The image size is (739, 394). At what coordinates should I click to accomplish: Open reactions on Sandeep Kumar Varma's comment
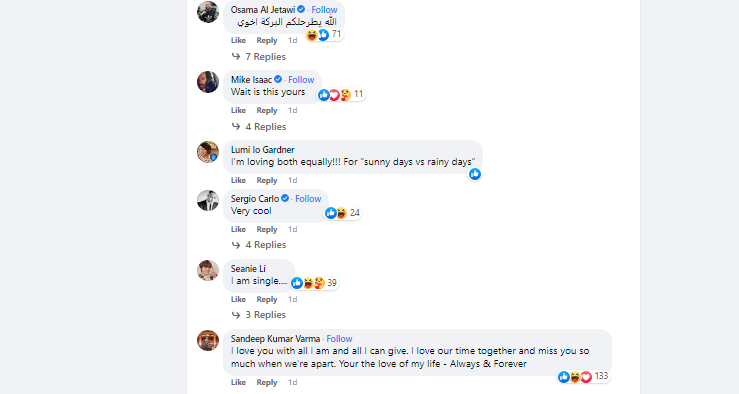(583, 377)
